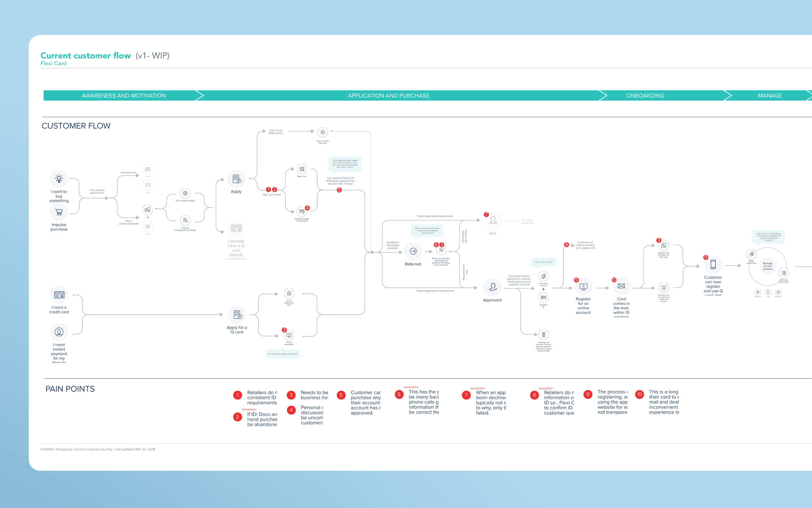Click the 'Manage Q card account' circle
The width and height of the screenshot is (812, 508).
point(768,266)
